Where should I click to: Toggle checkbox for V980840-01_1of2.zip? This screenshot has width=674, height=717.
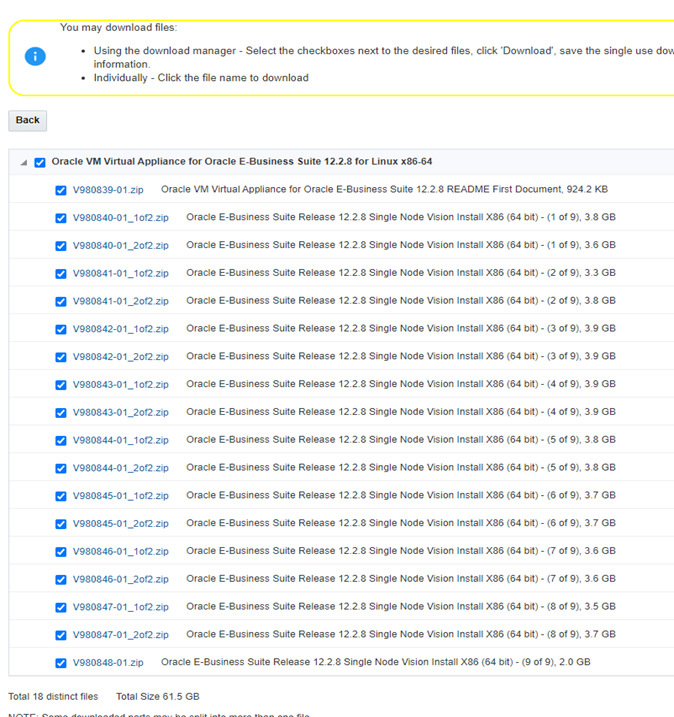61,218
